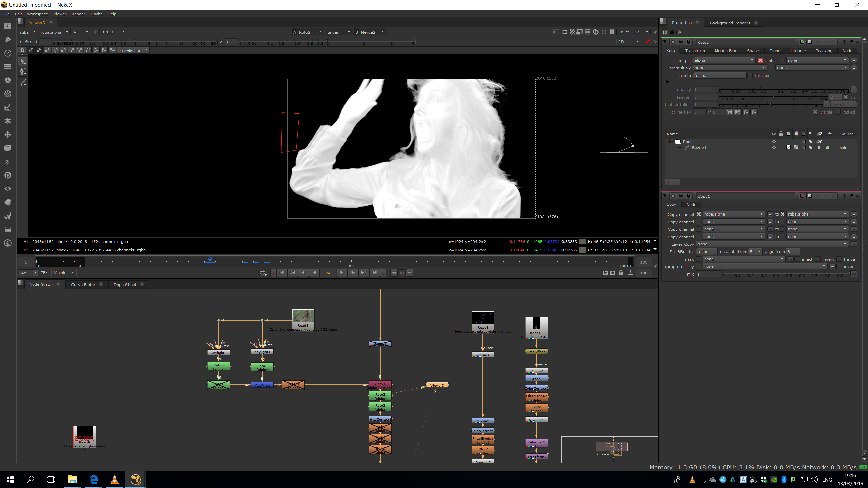Open the Transform nodes toolbar icon

tap(8, 135)
